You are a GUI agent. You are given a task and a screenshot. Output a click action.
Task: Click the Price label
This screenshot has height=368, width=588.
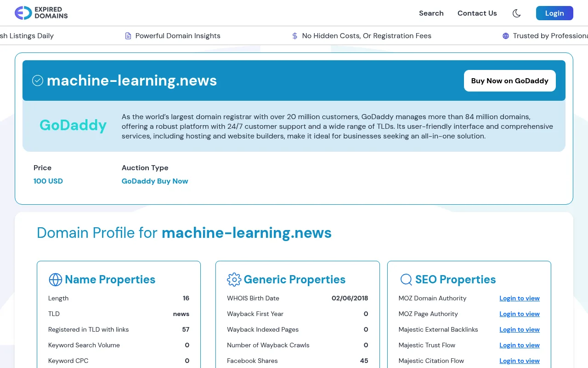tap(42, 168)
